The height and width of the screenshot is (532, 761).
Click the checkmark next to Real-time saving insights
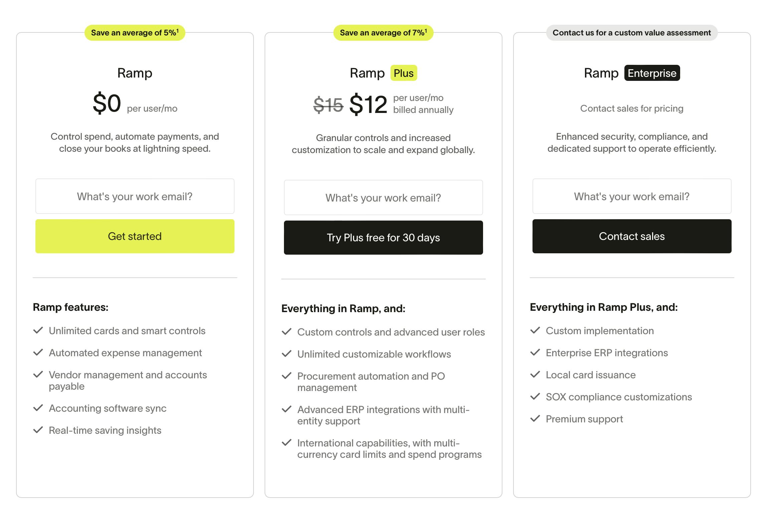point(38,430)
